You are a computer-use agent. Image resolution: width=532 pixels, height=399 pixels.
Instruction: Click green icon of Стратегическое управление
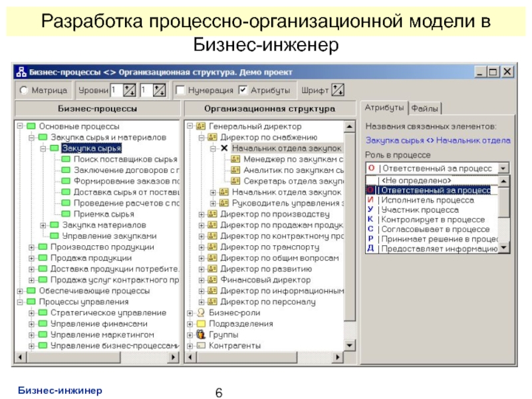point(43,313)
